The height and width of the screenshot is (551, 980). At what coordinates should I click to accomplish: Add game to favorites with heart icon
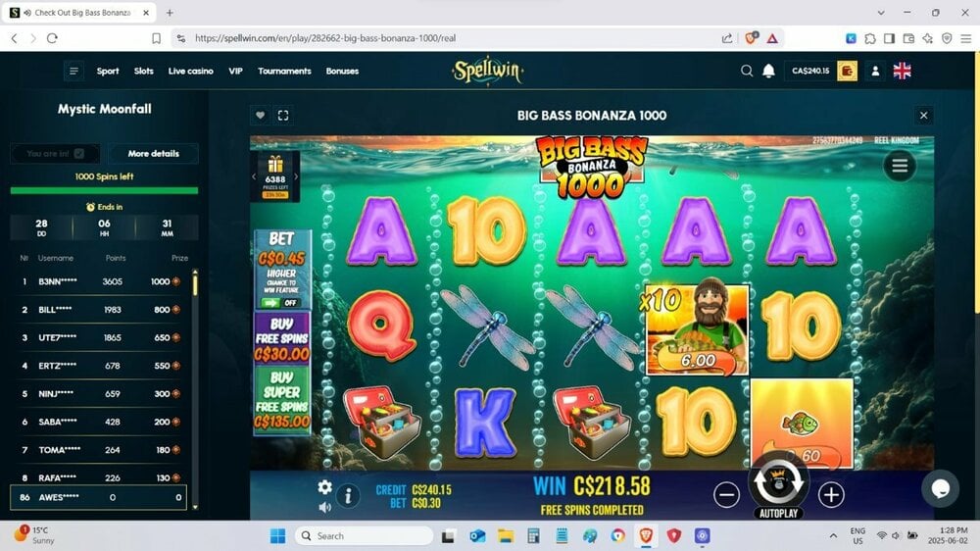tap(260, 115)
